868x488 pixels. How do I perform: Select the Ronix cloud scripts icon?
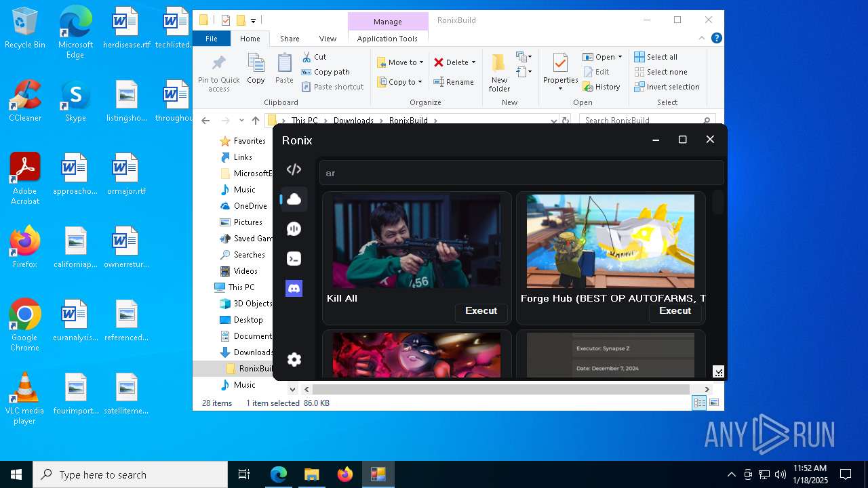pos(294,199)
